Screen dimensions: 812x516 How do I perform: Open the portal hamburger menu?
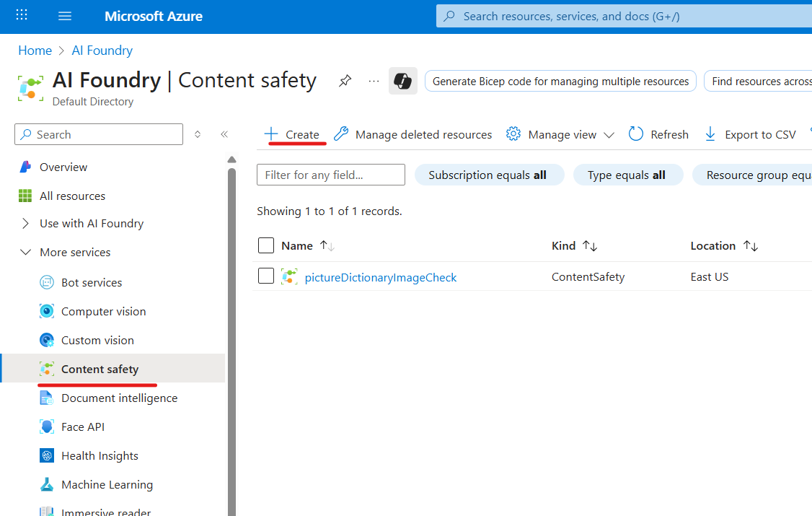[65, 16]
